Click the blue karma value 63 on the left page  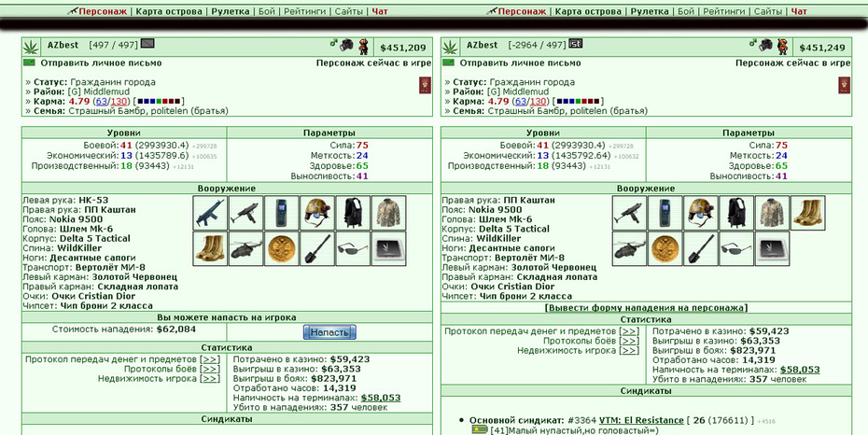tap(102, 101)
